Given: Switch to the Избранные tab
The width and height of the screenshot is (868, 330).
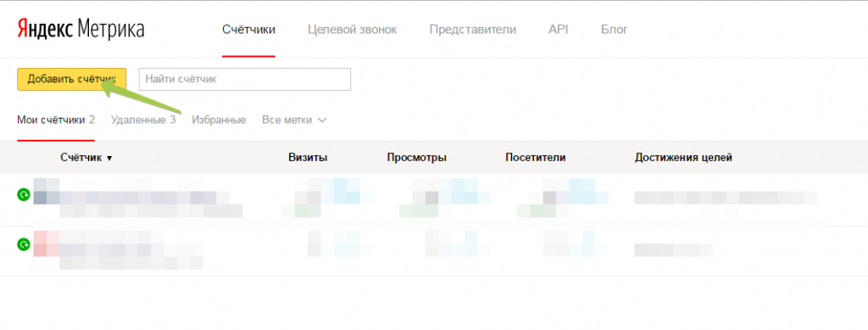Looking at the screenshot, I should pos(219,120).
